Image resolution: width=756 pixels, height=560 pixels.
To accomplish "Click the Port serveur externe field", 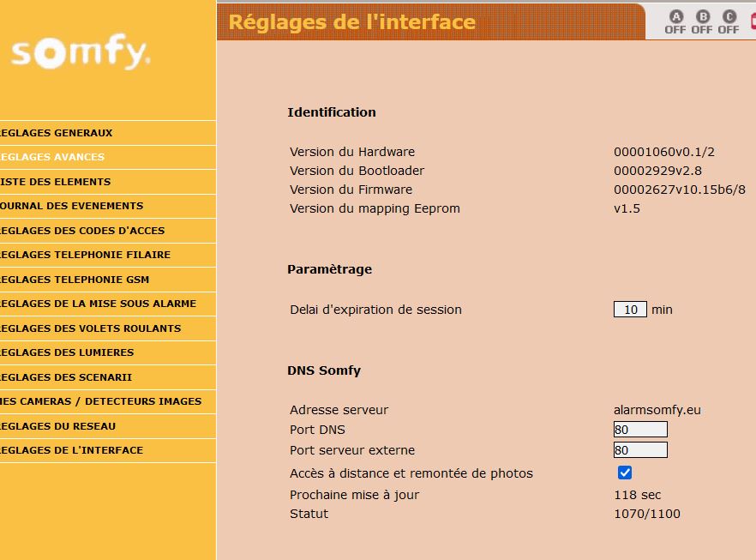I will click(x=640, y=450).
